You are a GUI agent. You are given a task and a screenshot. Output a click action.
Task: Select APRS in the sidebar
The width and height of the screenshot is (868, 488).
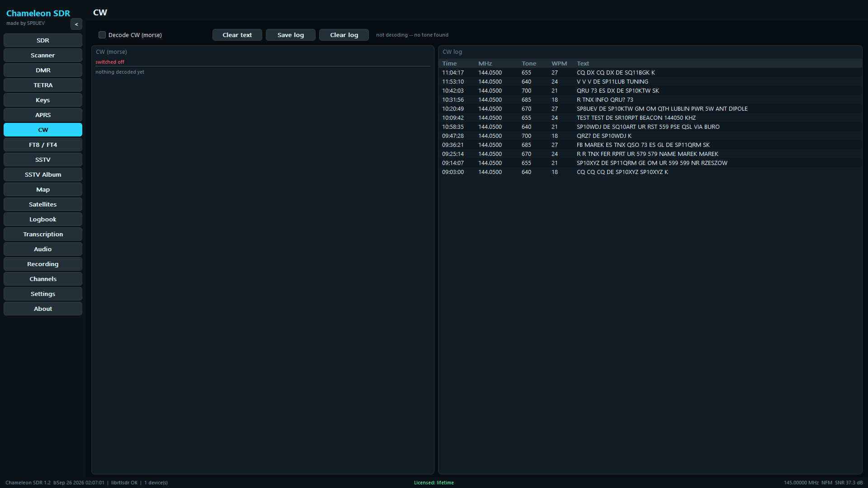tap(43, 115)
